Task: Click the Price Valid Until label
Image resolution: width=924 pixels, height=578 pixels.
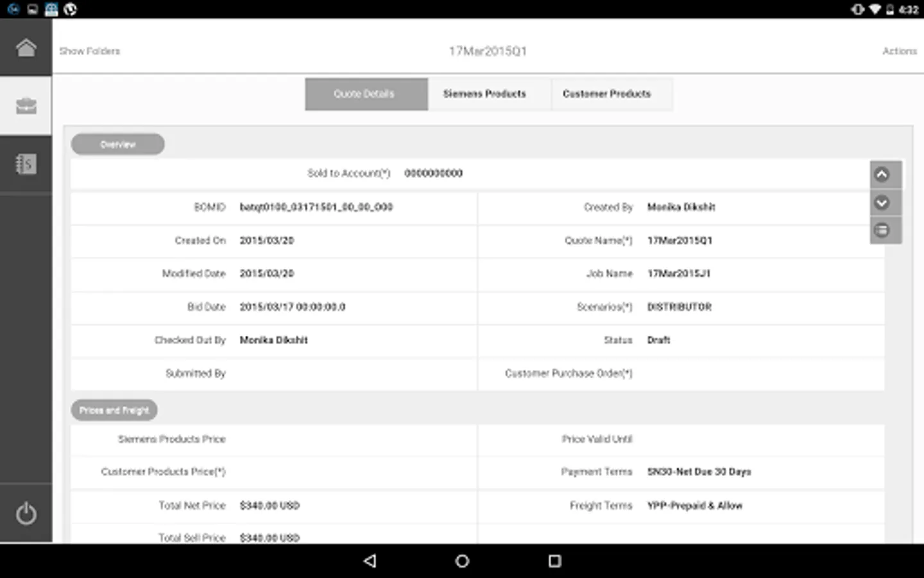Action: coord(597,439)
